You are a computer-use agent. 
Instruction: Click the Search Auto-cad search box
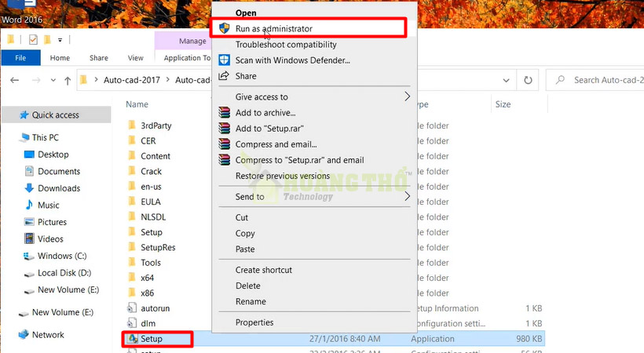[x=601, y=80]
